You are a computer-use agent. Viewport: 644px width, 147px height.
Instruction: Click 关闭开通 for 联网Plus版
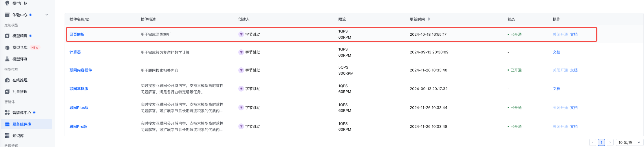(560, 108)
